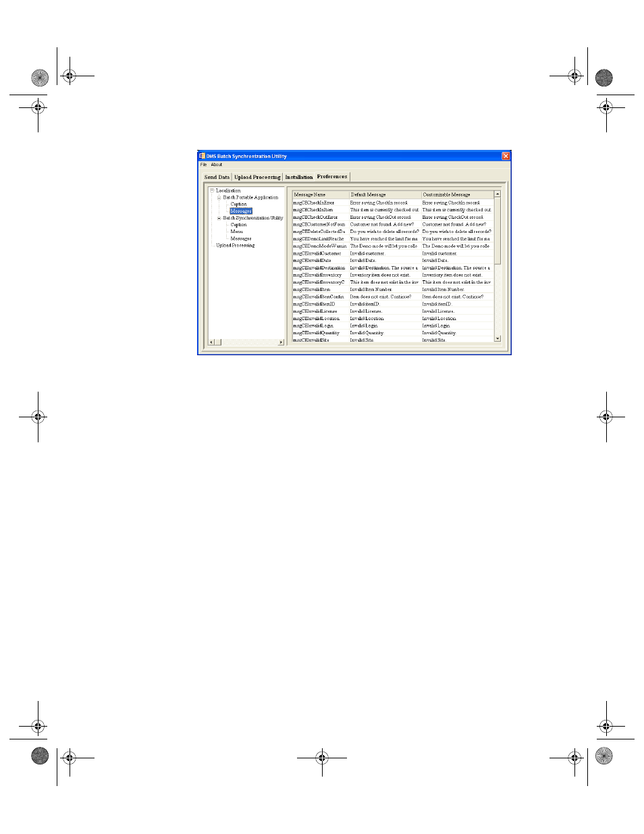The height and width of the screenshot is (834, 644).
Task: Sort by Default Message column header
Action: pyautogui.click(x=385, y=194)
